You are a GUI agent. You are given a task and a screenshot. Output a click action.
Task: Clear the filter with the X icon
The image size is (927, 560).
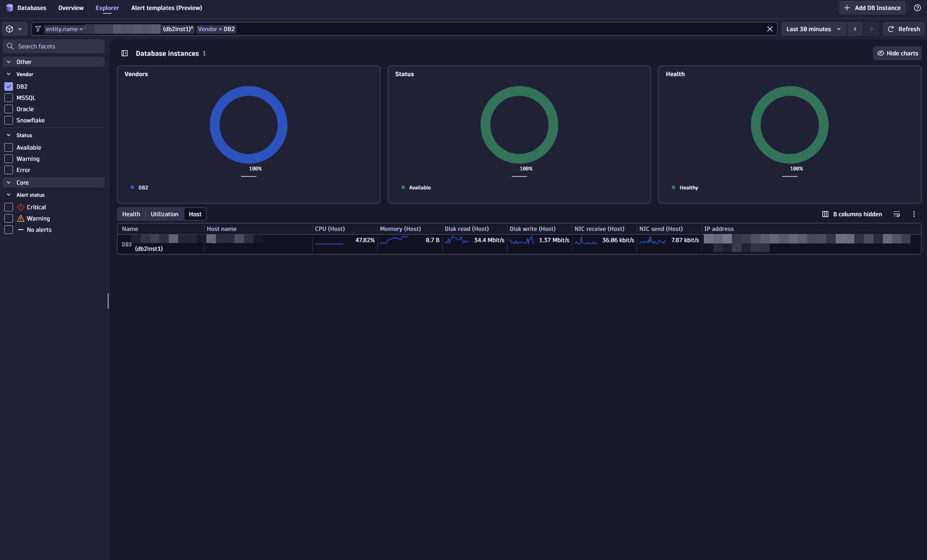pos(770,29)
